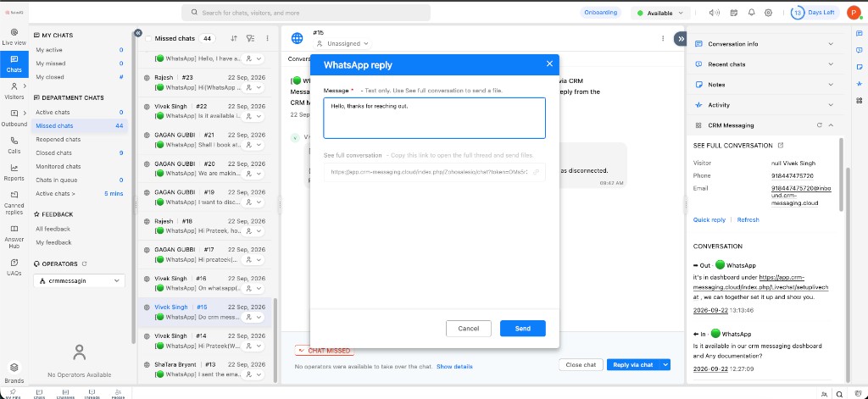The width and height of the screenshot is (868, 399).
Task: Select Missed chats under Department Chats
Action: tap(79, 125)
